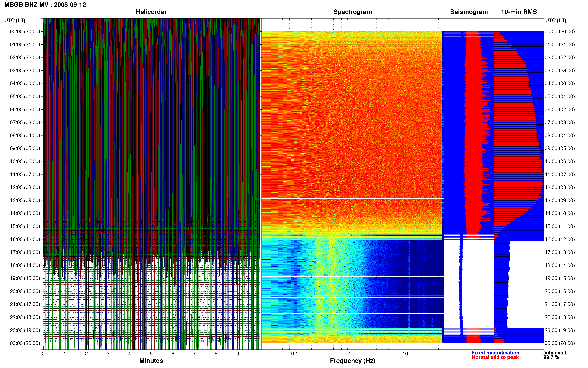
Task: Click the left 12:00 (08:00) time label
Action: point(25,187)
